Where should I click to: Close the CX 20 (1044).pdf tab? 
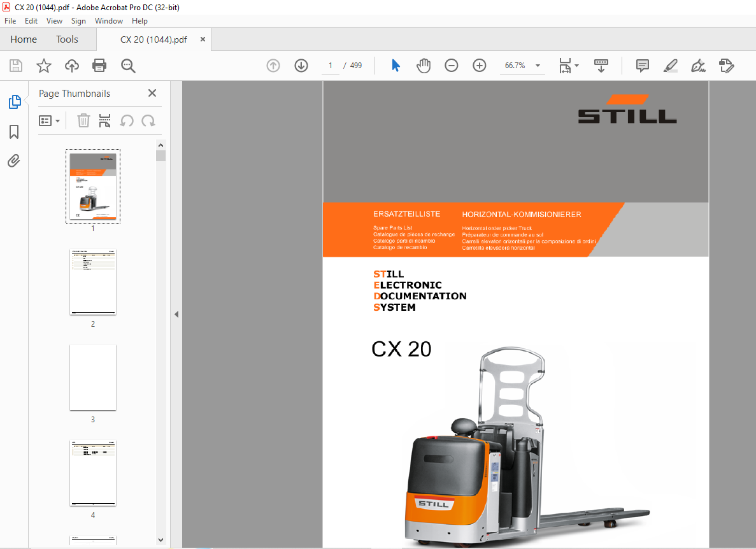point(203,39)
